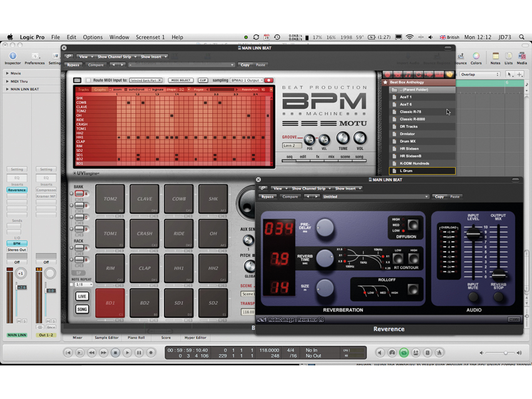Adjust the master volume slider in transport
Image resolution: width=532 pixels, height=399 pixels.
[x=506, y=353]
